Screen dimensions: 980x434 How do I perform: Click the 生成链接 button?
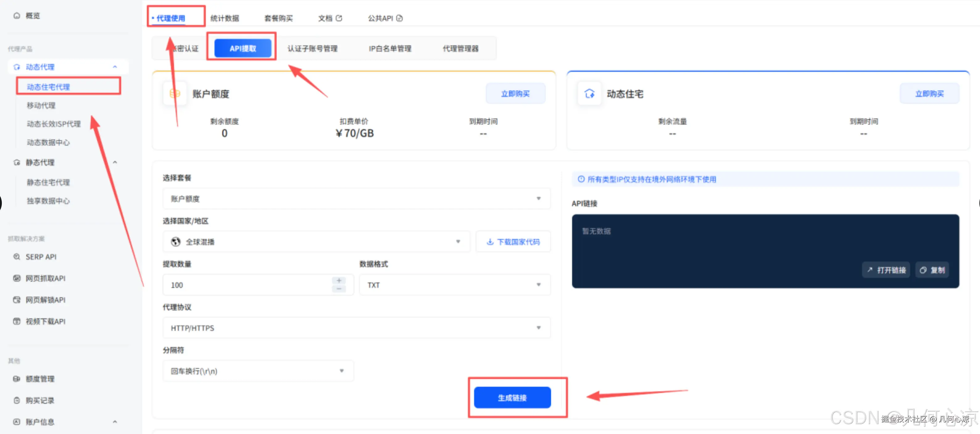pos(512,397)
